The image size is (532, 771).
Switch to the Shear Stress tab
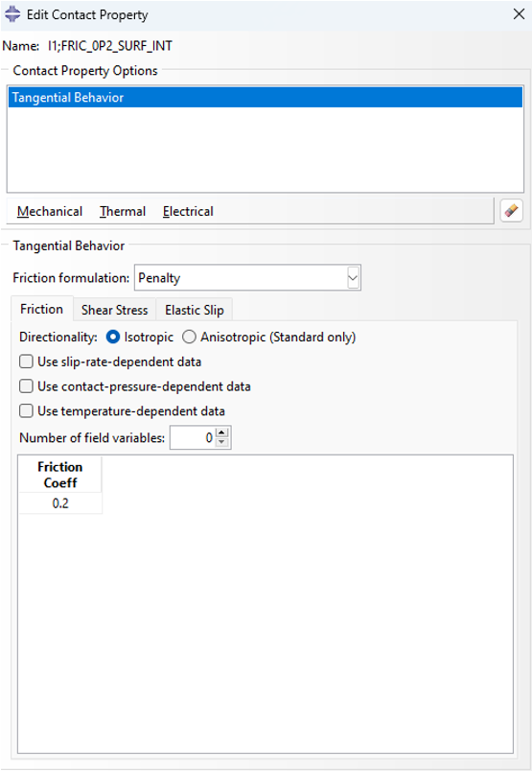click(115, 310)
